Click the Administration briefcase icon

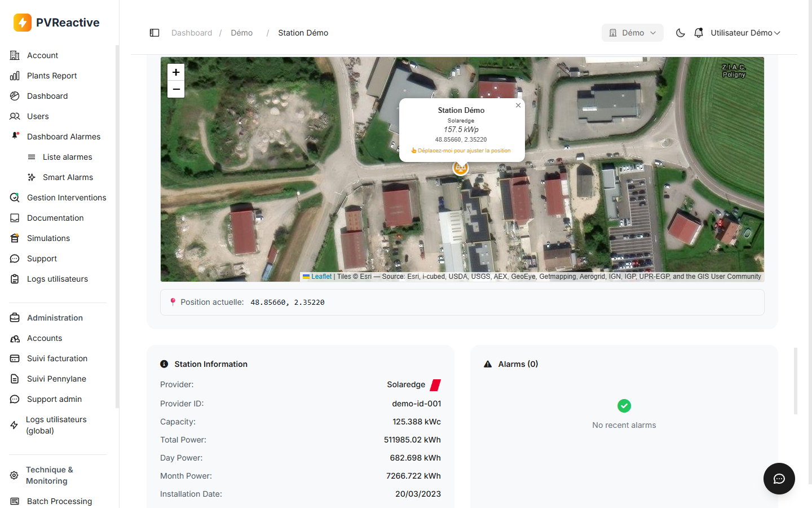click(x=15, y=318)
